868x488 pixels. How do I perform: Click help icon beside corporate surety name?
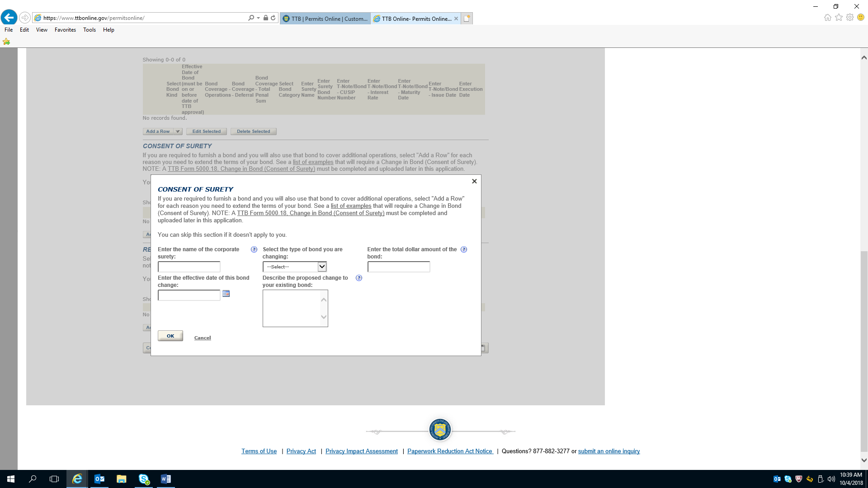[x=254, y=249]
